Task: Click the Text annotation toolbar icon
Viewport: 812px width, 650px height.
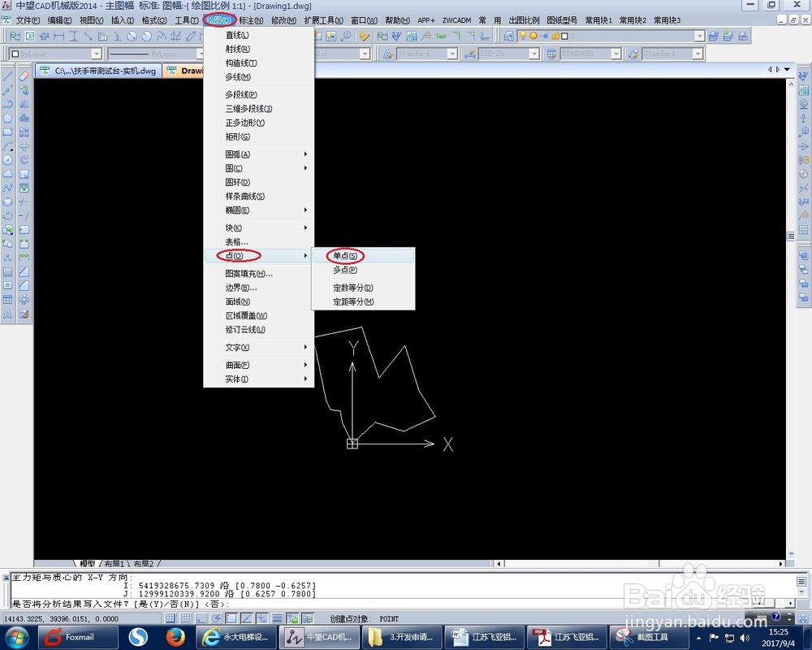Action: [441, 37]
